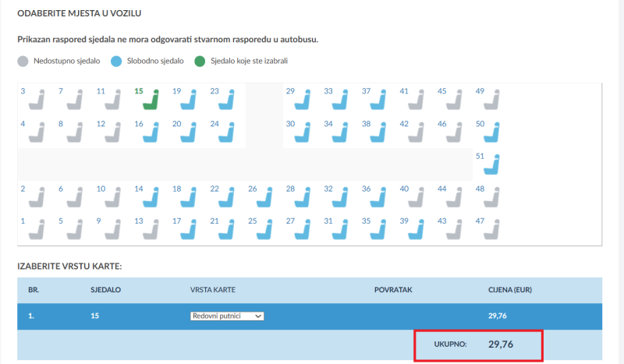Click the green selected-seat legend dot

click(x=200, y=61)
